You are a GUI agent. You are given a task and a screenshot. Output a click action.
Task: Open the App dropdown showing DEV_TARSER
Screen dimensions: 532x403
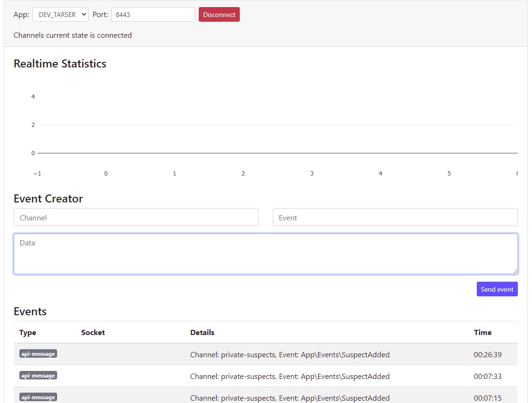point(60,15)
